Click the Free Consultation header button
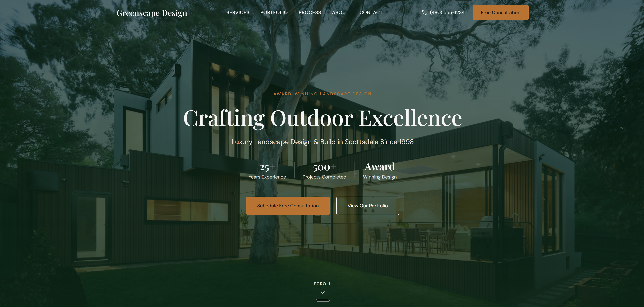The height and width of the screenshot is (307, 644). (501, 12)
